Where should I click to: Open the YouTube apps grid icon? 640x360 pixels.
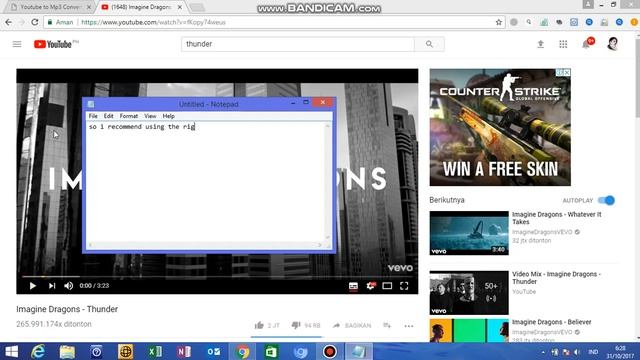pyautogui.click(x=563, y=44)
